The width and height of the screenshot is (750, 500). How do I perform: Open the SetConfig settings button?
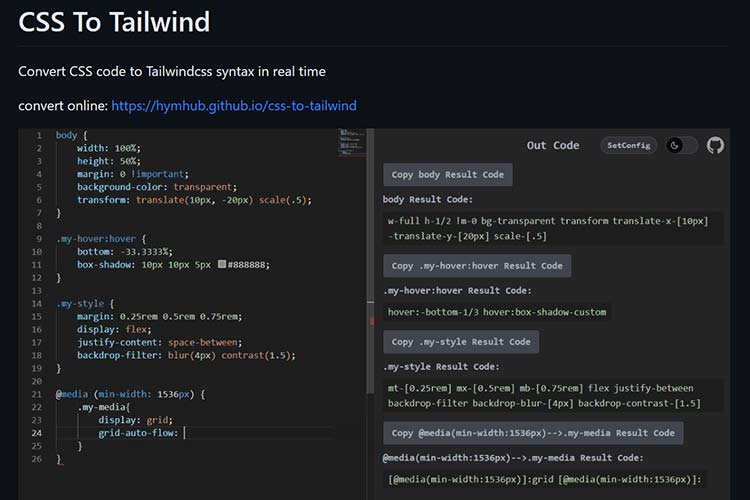pyautogui.click(x=629, y=145)
